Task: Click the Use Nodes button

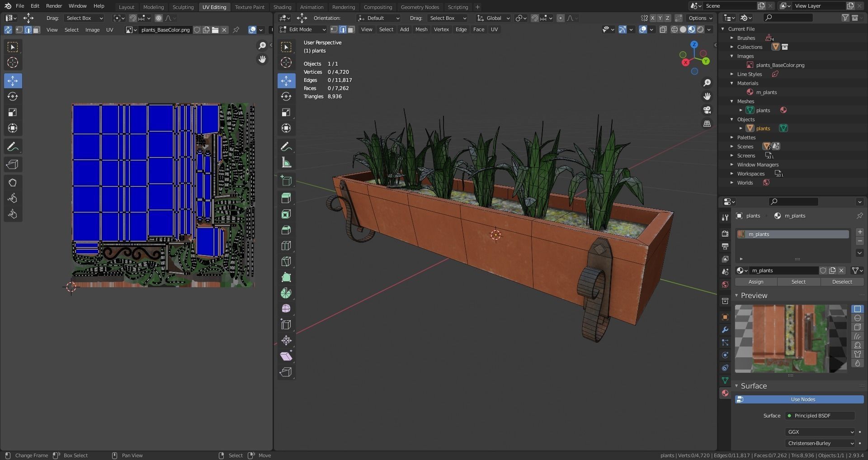Action: [x=799, y=399]
